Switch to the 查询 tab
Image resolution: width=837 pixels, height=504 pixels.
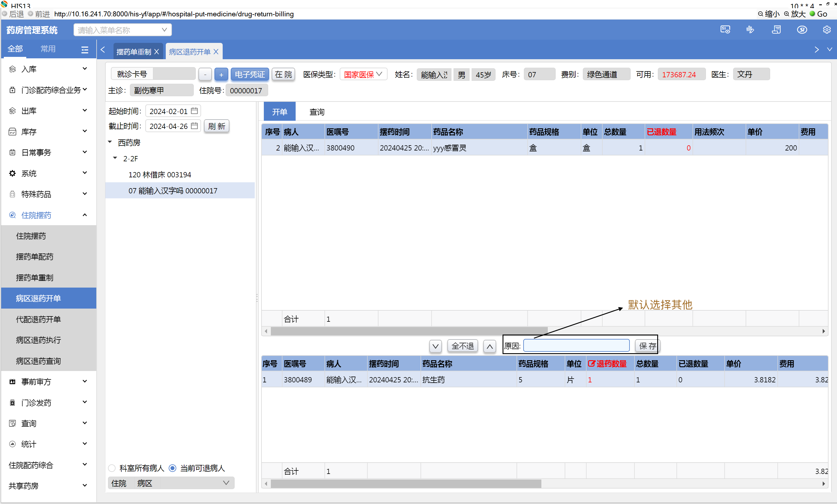[x=317, y=112]
